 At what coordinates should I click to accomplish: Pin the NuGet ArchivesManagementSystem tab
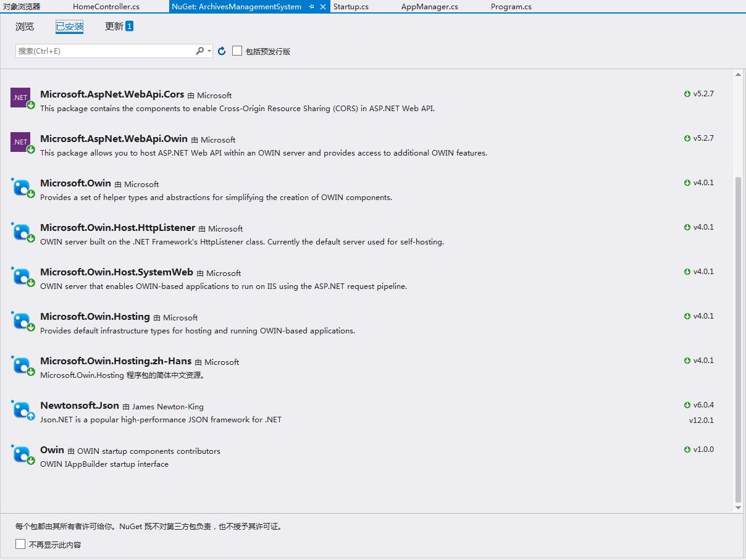(x=312, y=7)
